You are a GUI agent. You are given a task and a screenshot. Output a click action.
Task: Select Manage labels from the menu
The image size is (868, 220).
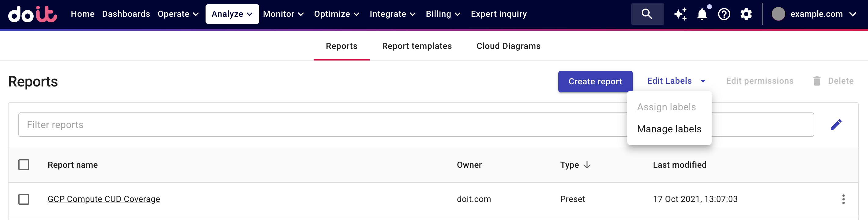pos(669,129)
